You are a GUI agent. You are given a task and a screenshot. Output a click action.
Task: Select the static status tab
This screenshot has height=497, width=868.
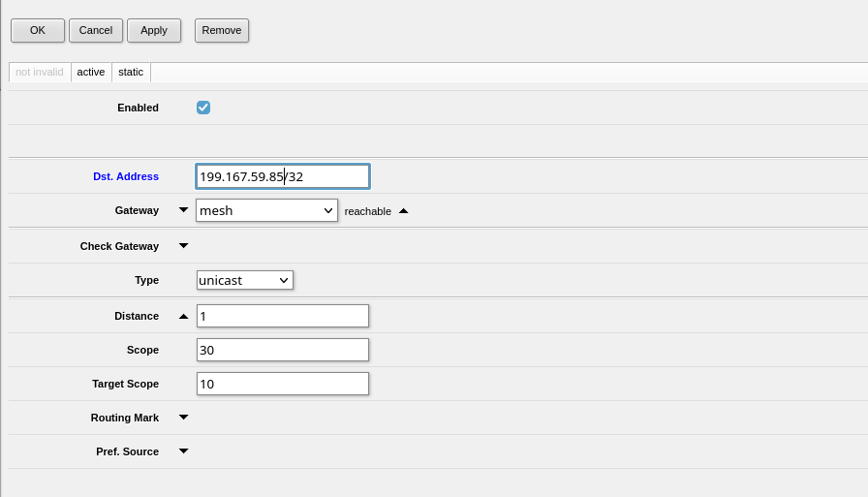tap(131, 72)
